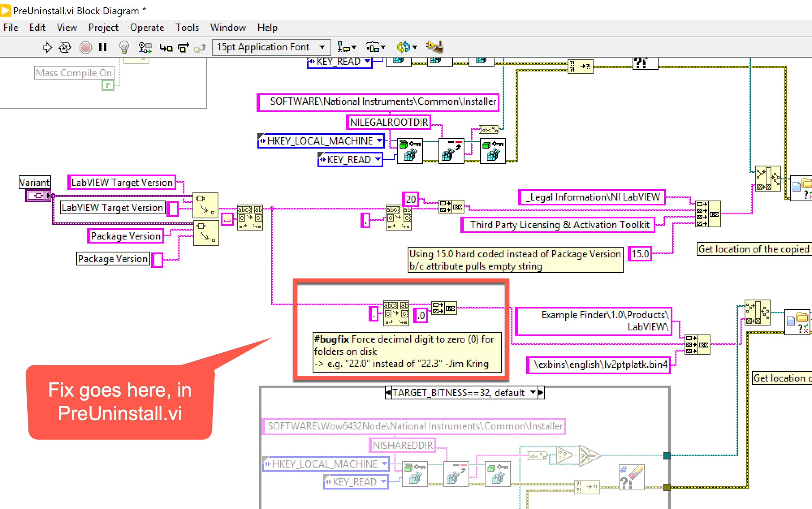Image resolution: width=812 pixels, height=509 pixels.
Task: Toggle the Pause execution button
Action: [x=103, y=47]
